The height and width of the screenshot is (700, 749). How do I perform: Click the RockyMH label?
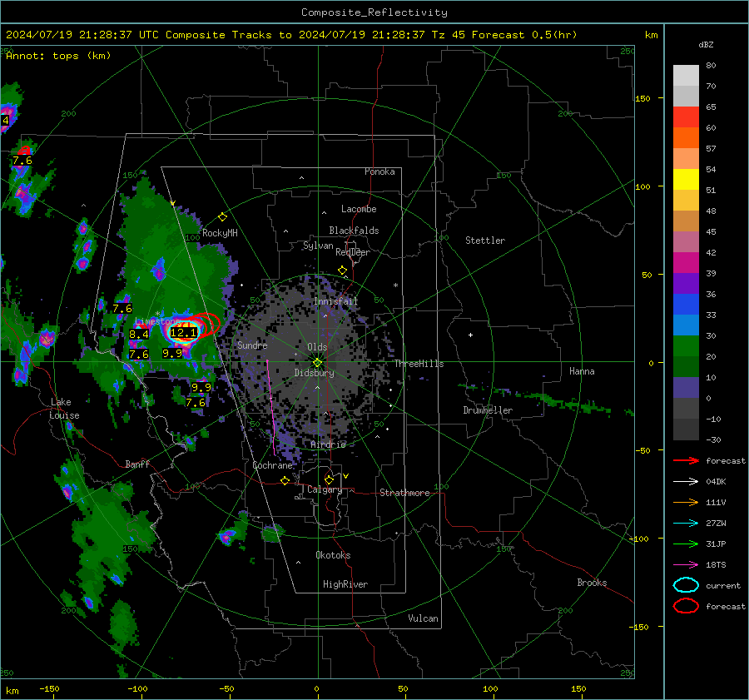coord(220,233)
